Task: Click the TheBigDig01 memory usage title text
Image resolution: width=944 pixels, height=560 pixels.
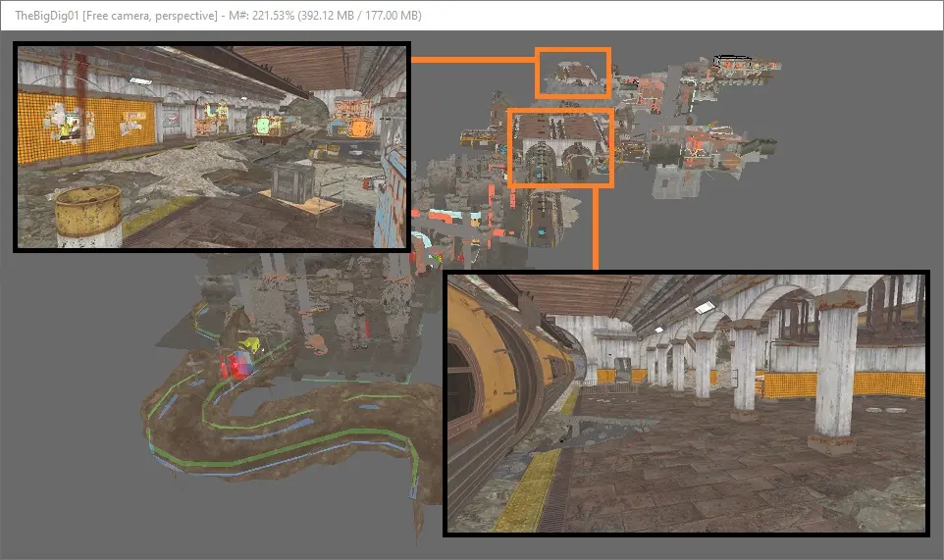Action: pos(218,16)
